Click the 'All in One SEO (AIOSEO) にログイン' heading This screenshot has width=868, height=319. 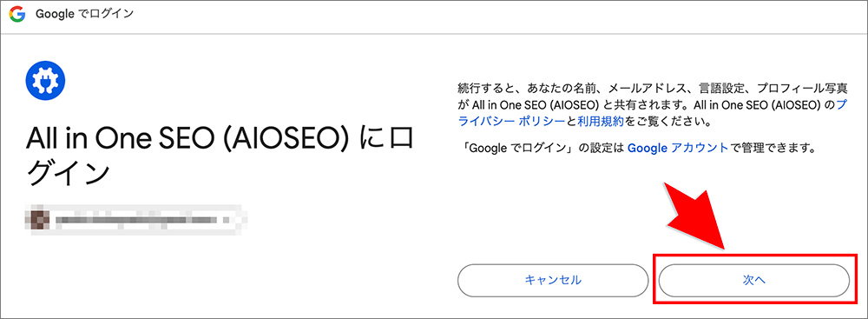pos(220,156)
